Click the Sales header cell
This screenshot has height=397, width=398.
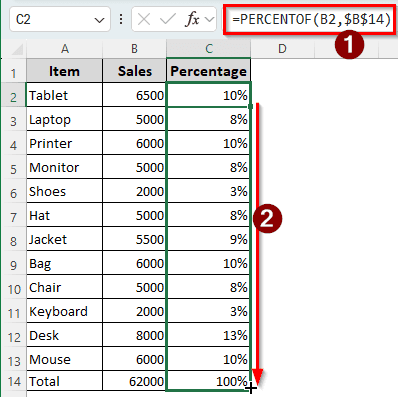pos(134,71)
